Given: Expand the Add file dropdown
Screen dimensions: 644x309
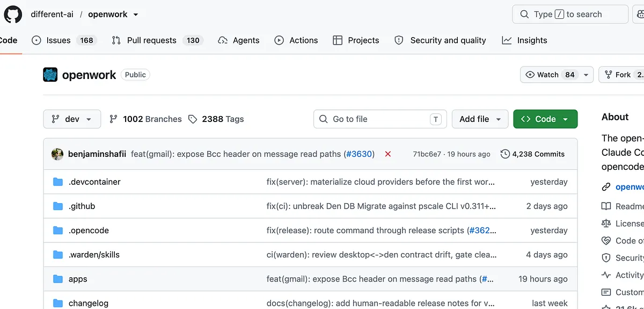Looking at the screenshot, I should (x=480, y=119).
